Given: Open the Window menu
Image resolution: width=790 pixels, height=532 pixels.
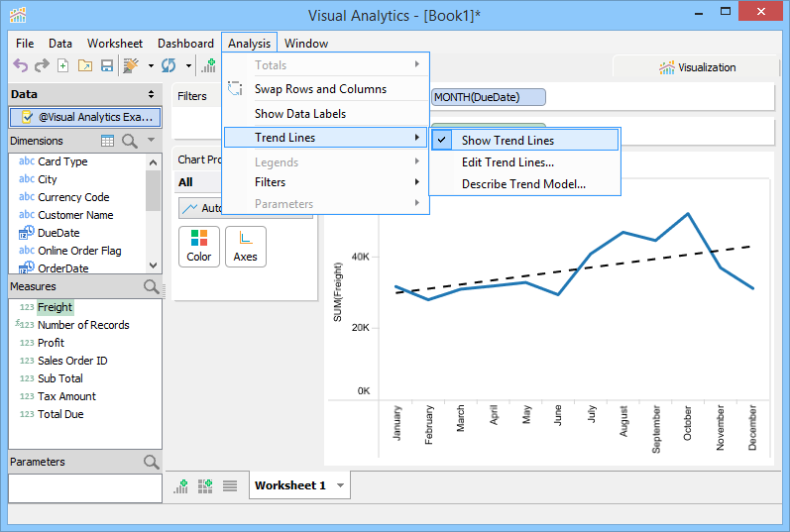Looking at the screenshot, I should [306, 44].
